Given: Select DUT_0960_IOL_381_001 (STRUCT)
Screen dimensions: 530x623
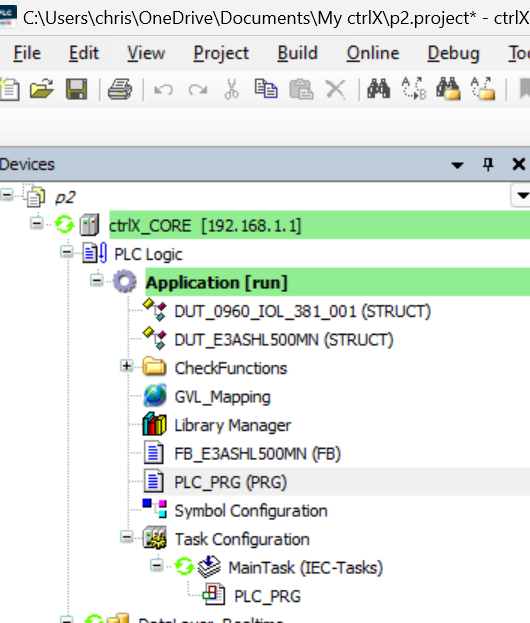Looking at the screenshot, I should tap(302, 312).
